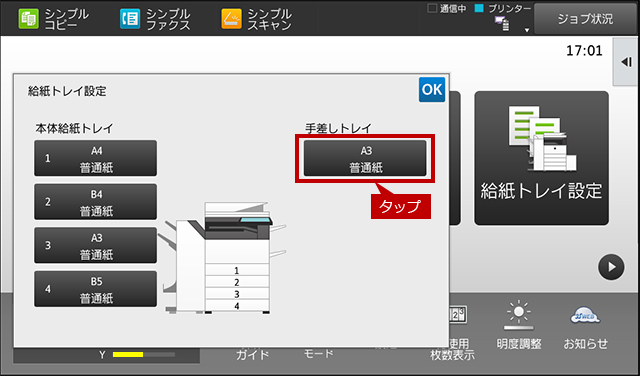640x376 pixels.
Task: Select tray 3 A3 普通紙
Action: 96,245
